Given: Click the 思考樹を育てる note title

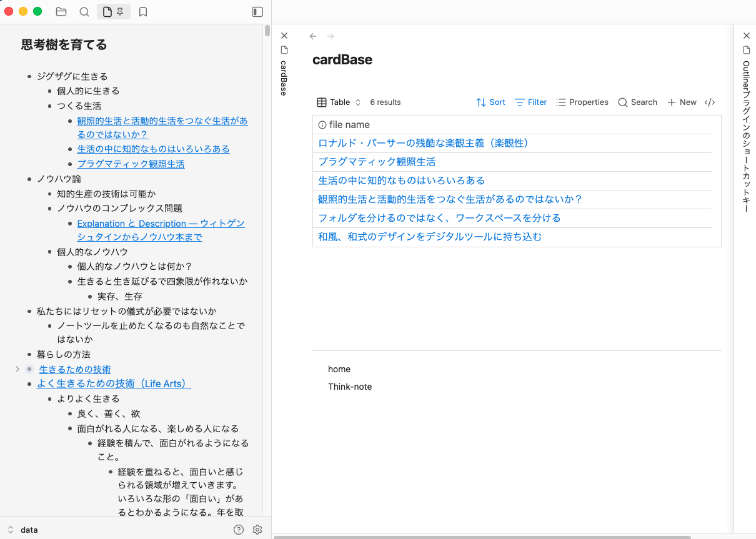Looking at the screenshot, I should click(64, 44).
